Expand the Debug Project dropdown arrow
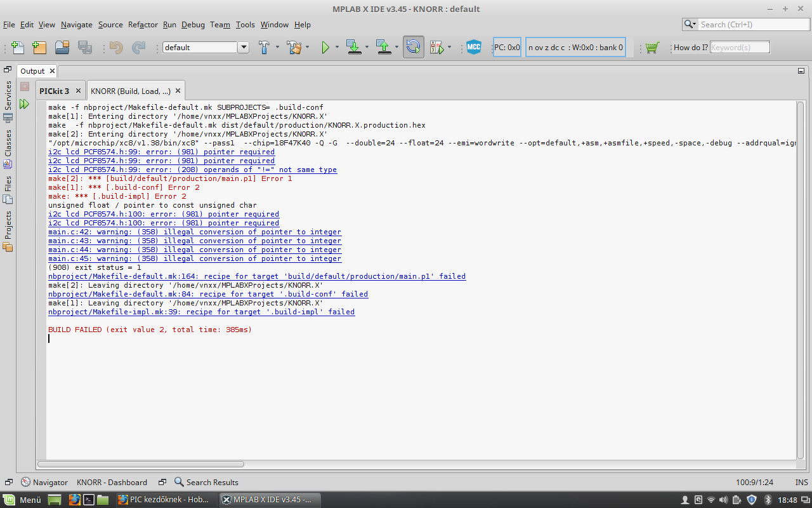The width and height of the screenshot is (812, 508). (449, 48)
